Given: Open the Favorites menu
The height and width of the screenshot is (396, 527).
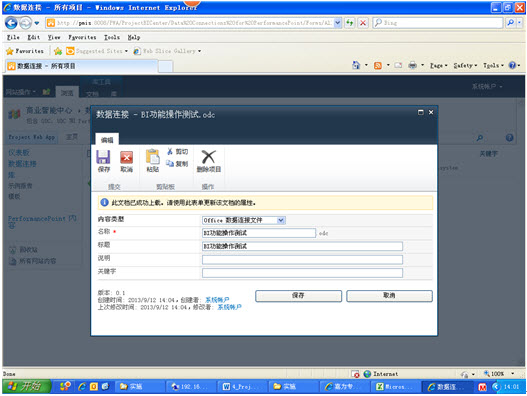Looking at the screenshot, I should coord(82,37).
